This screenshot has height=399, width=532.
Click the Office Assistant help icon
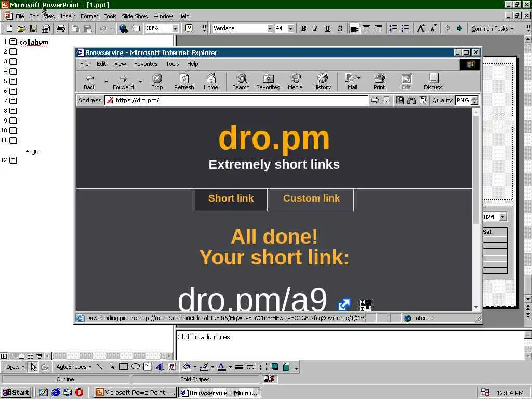click(x=189, y=29)
